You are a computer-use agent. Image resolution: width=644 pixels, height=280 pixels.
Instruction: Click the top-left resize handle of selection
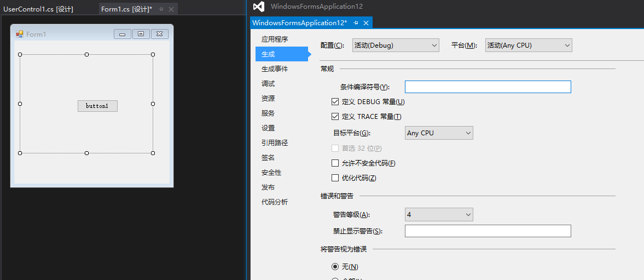point(20,54)
